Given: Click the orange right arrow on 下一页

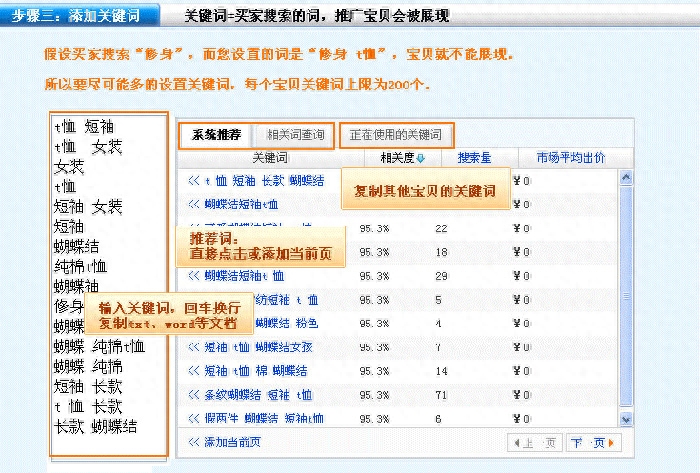Looking at the screenshot, I should [611, 443].
